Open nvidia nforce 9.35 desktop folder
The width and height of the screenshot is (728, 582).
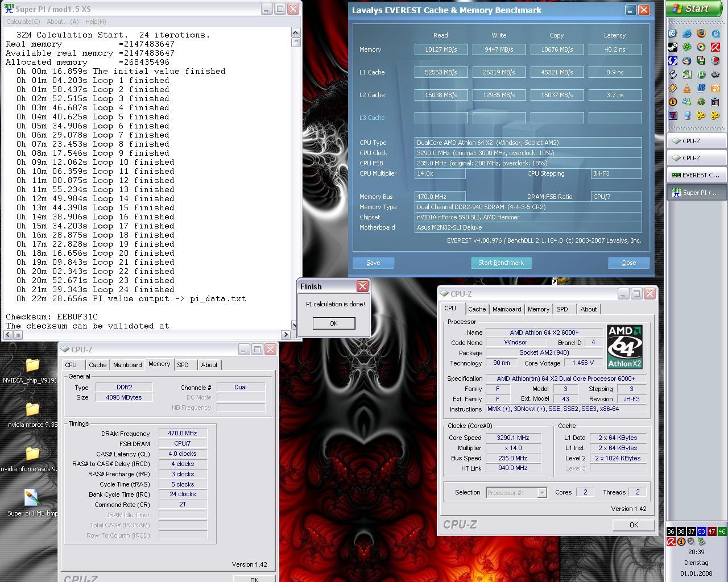point(32,415)
